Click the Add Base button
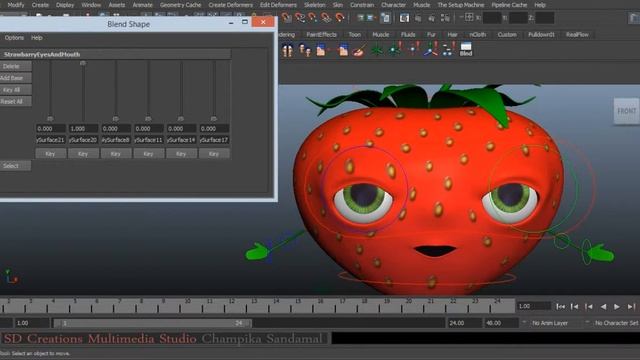This screenshot has width=640, height=360. [15, 78]
